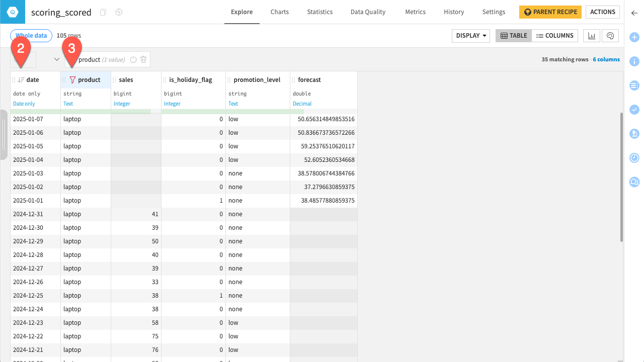This screenshot has width=644, height=362.
Task: Switch to the Charts tab
Action: point(279,12)
